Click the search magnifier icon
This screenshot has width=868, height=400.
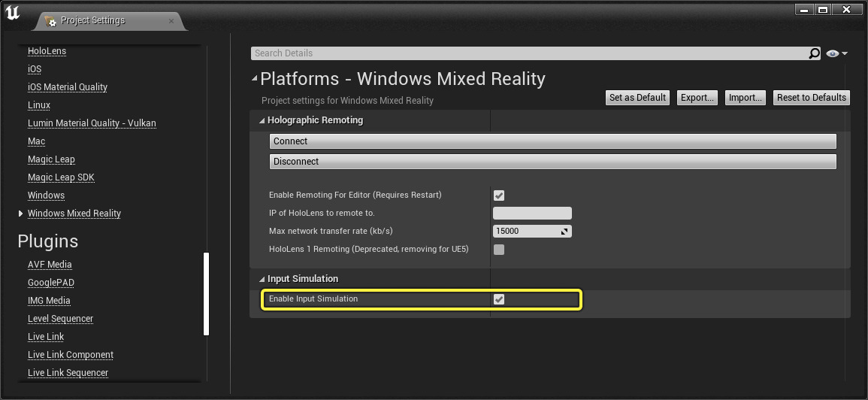[x=815, y=53]
